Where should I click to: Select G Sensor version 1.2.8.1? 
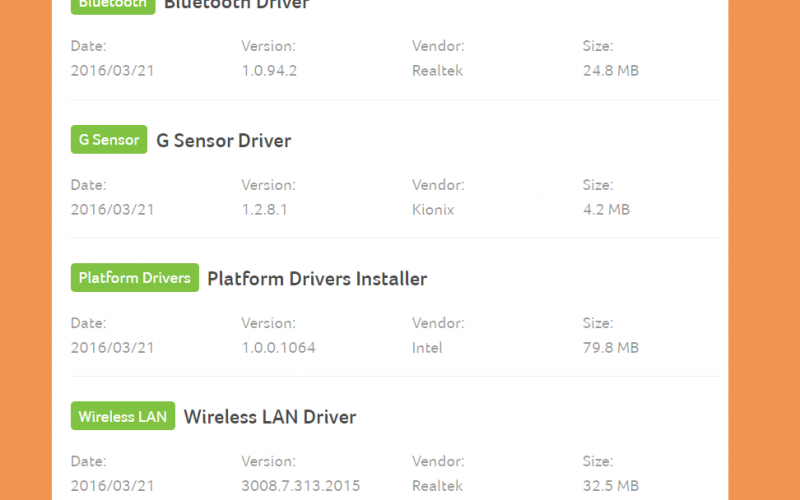[264, 210]
